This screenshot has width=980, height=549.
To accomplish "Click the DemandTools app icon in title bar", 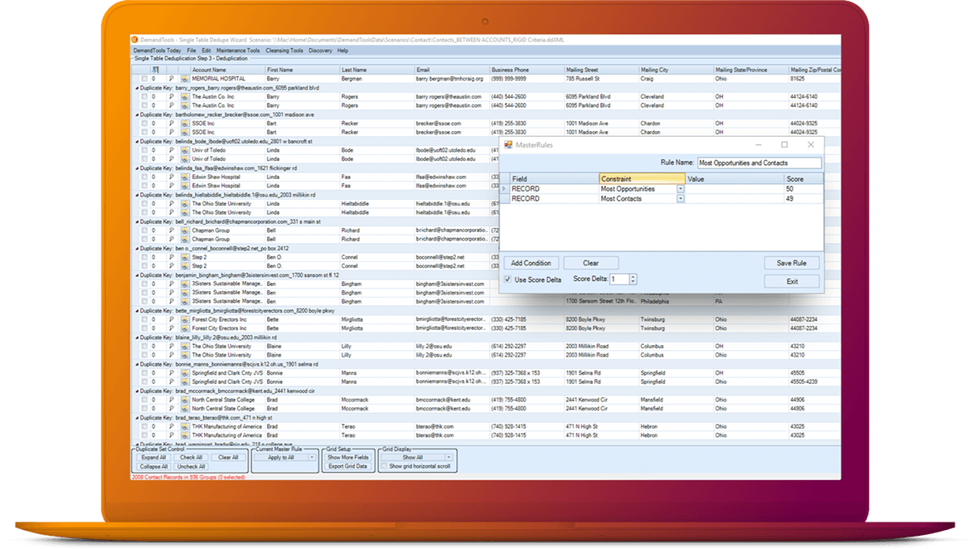I will [x=134, y=40].
